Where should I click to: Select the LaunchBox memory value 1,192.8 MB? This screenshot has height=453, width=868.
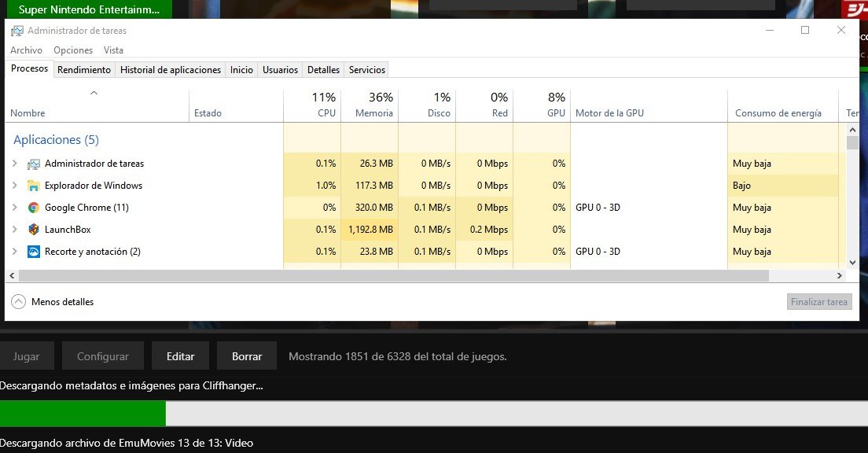pos(370,230)
